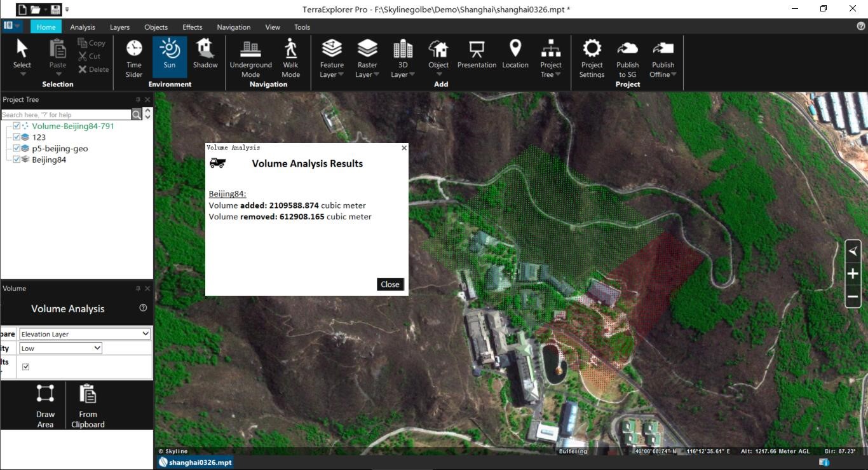Toggle the Shadow environment tool
Image resolution: width=868 pixels, height=470 pixels.
(205, 54)
